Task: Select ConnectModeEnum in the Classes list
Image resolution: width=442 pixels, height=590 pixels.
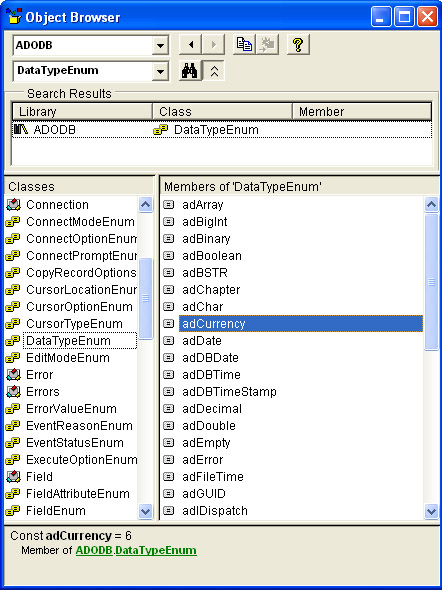Action: coord(80,222)
